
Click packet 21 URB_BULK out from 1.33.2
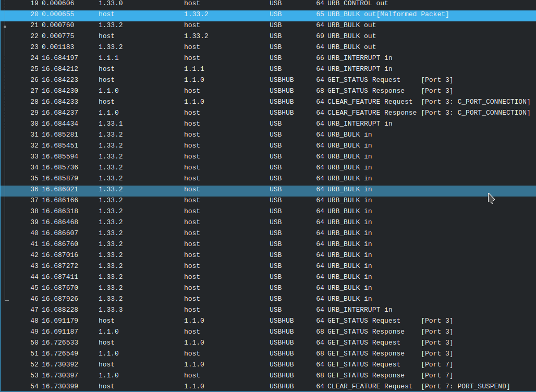261,25
